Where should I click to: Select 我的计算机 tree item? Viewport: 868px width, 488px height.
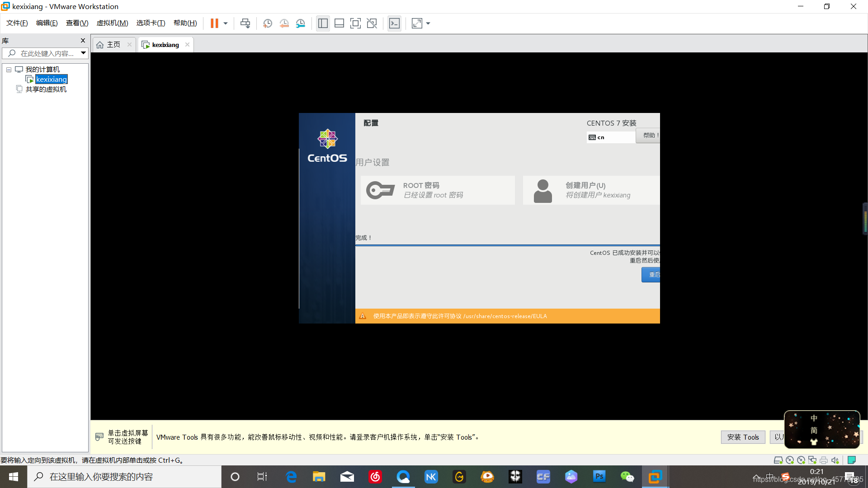pyautogui.click(x=42, y=70)
